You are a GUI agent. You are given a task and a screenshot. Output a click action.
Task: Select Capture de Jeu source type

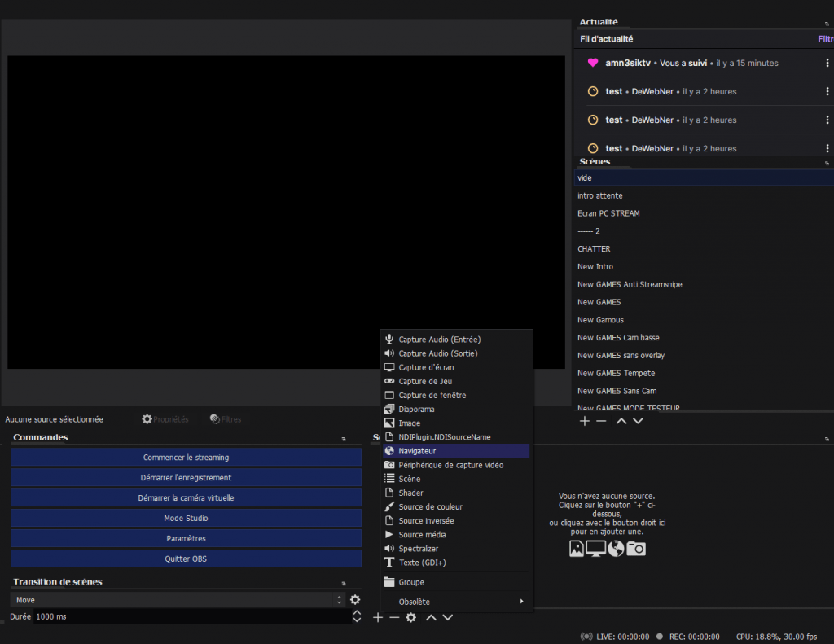[425, 381]
